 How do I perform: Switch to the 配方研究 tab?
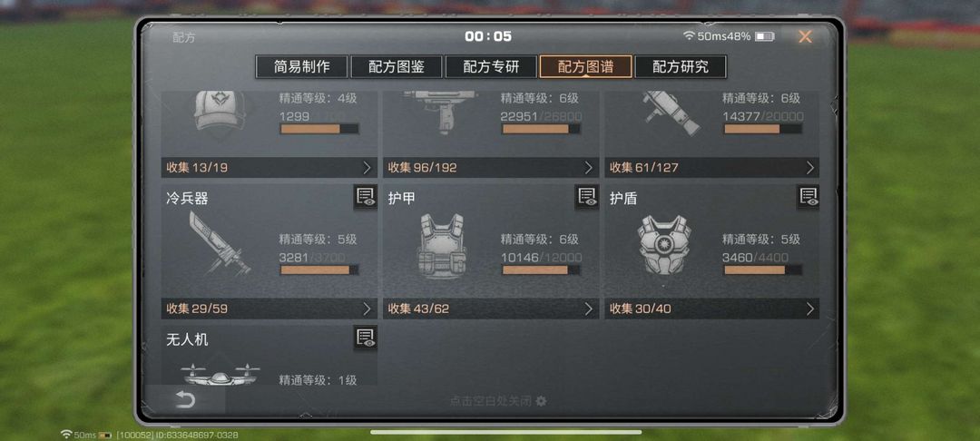[681, 67]
